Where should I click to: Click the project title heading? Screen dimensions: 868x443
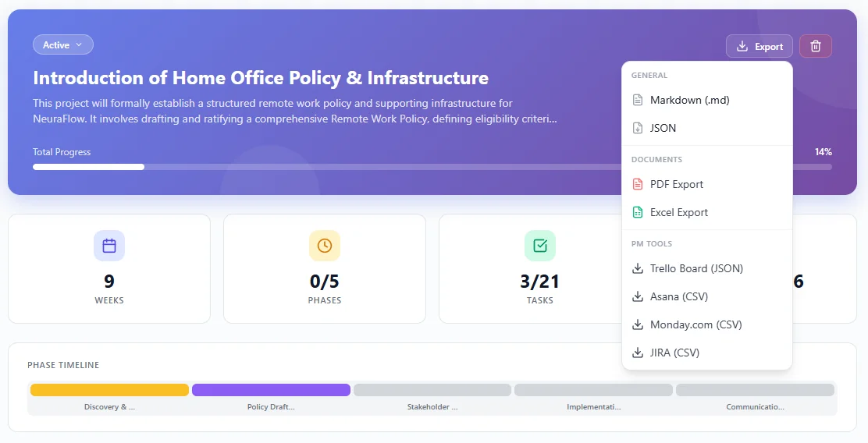click(261, 78)
